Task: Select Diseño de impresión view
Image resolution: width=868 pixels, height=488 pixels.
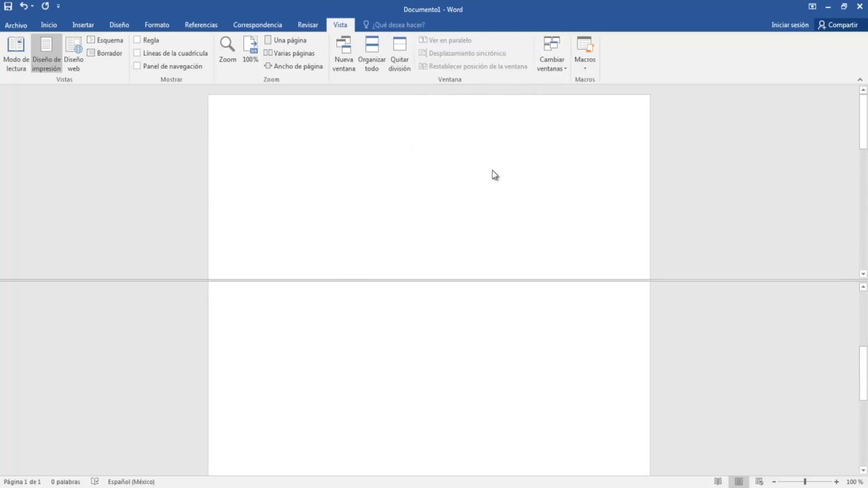Action: tap(46, 54)
